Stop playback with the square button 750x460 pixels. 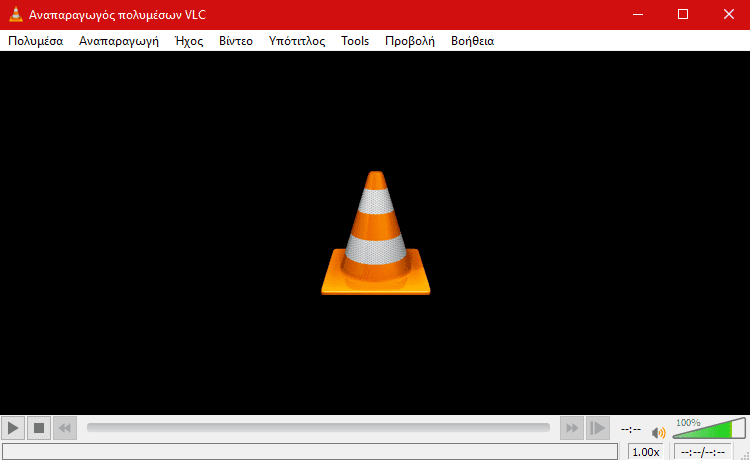[39, 428]
